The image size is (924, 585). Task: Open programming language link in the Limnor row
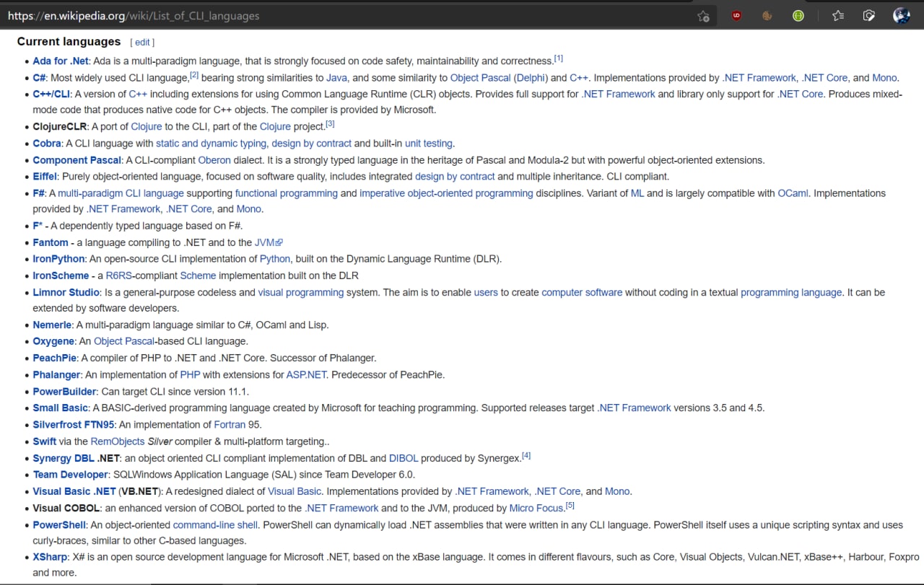791,293
